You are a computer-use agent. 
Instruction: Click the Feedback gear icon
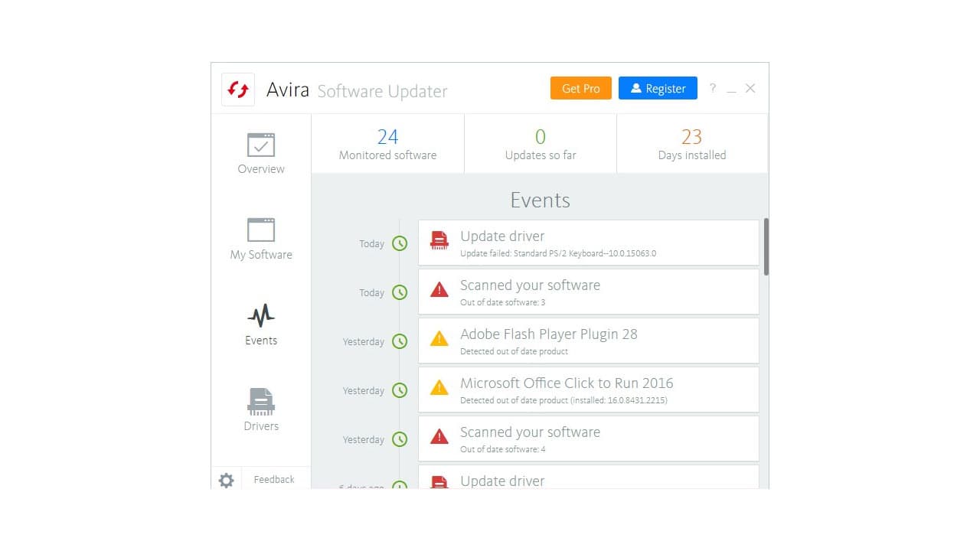coord(226,480)
